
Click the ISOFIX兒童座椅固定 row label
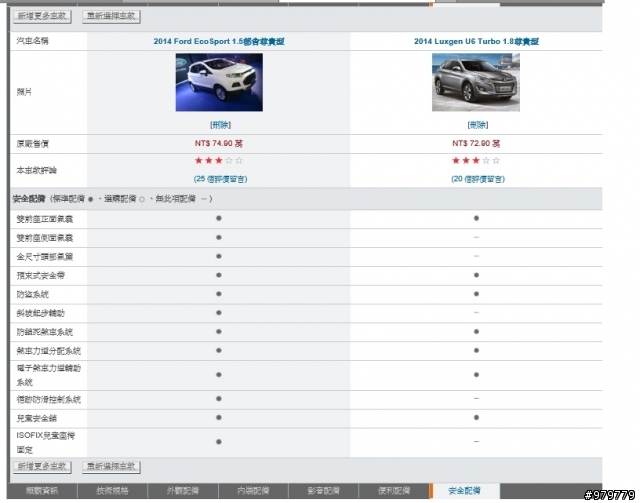(46, 443)
